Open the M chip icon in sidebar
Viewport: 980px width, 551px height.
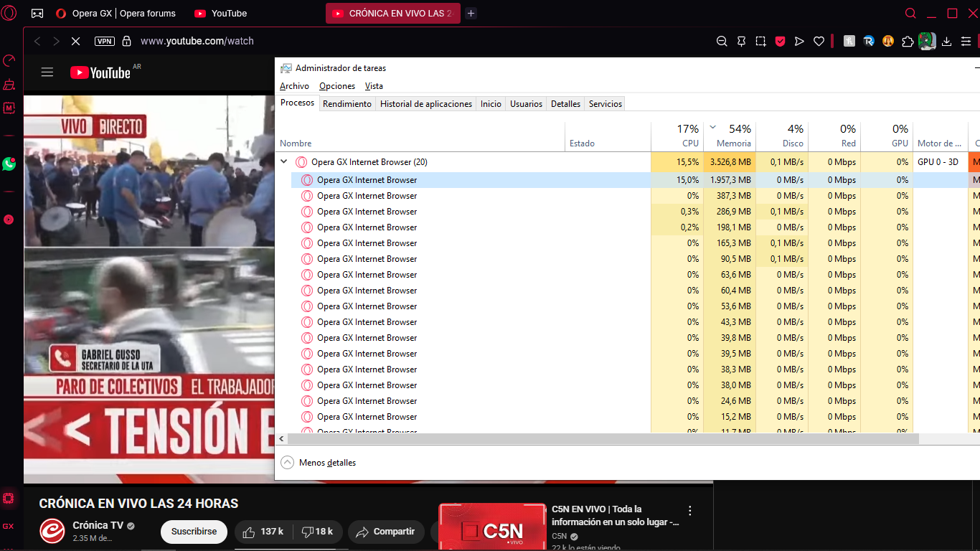click(9, 108)
